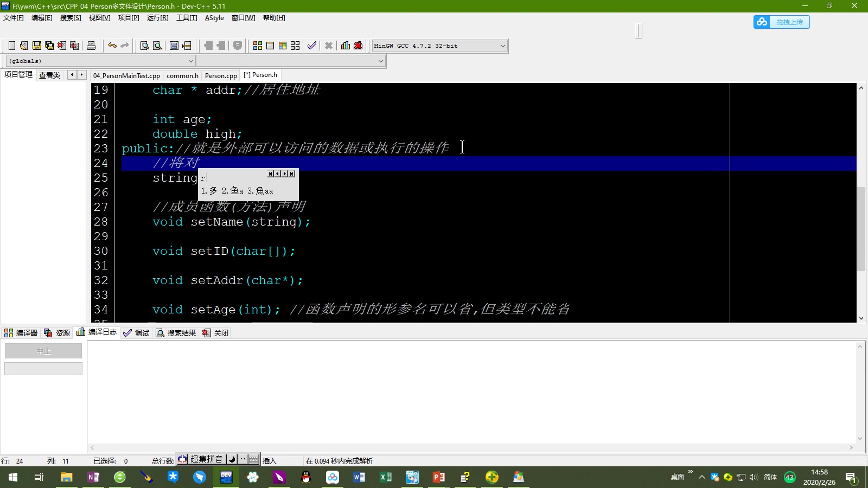Click the Open file toolbar icon
Screen dimensions: 868x488
(x=24, y=46)
